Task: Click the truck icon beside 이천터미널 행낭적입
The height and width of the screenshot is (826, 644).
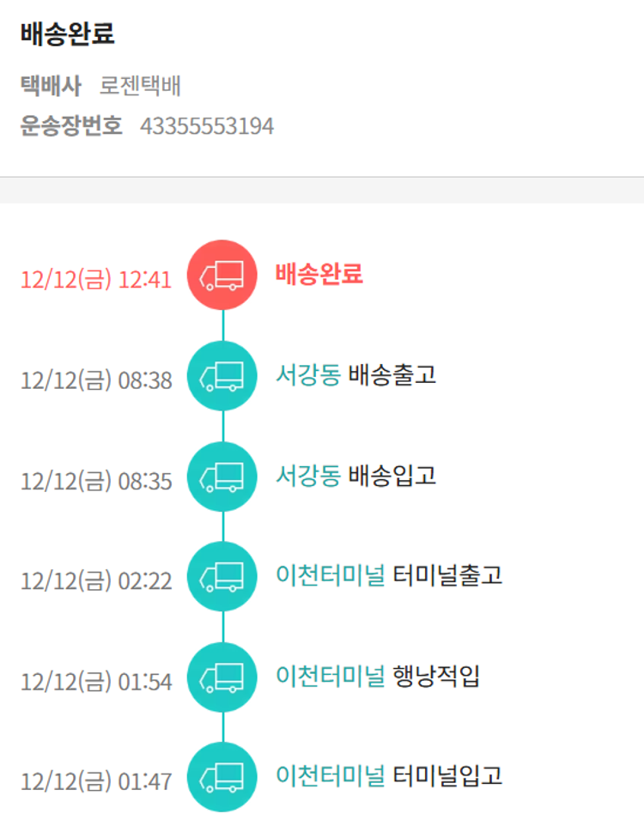Action: click(x=222, y=677)
